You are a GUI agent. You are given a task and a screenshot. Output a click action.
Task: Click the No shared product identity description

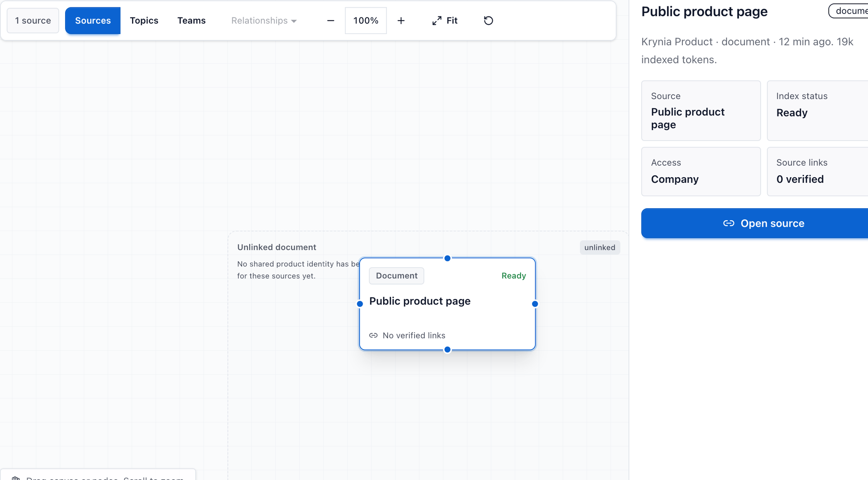point(298,270)
